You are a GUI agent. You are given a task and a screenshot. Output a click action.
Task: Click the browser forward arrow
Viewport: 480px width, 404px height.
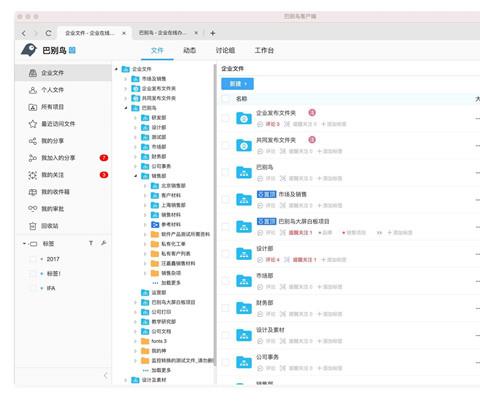point(35,33)
